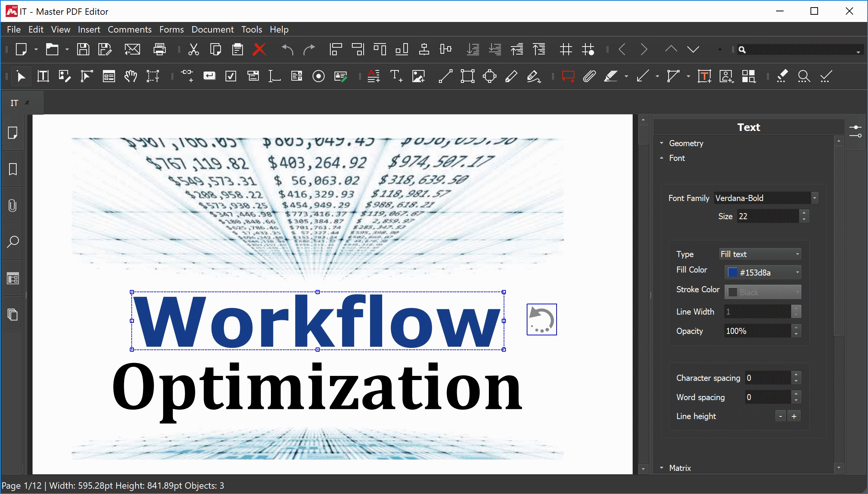Click the rotate handle on Workflow text
This screenshot has width=868, height=494.
(541, 319)
